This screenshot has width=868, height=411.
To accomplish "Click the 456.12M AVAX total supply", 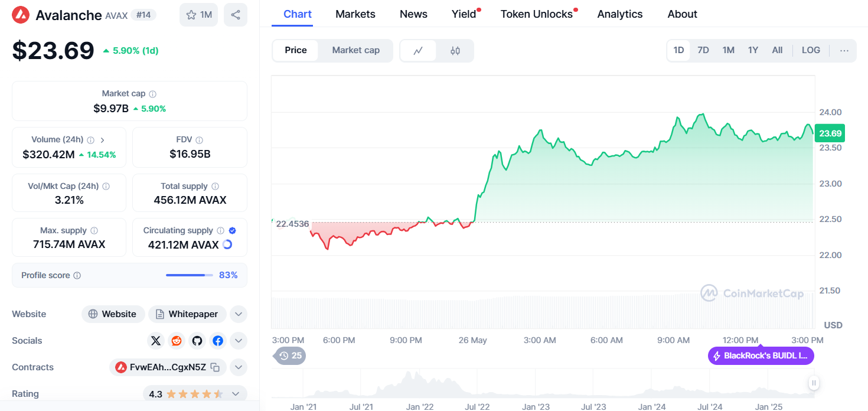I will 190,200.
